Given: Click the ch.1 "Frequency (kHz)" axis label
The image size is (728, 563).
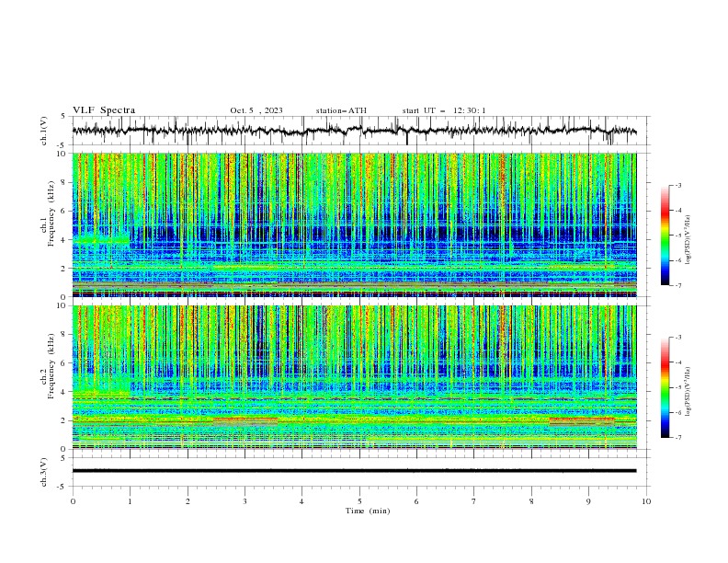Looking at the screenshot, I should 51,213.
